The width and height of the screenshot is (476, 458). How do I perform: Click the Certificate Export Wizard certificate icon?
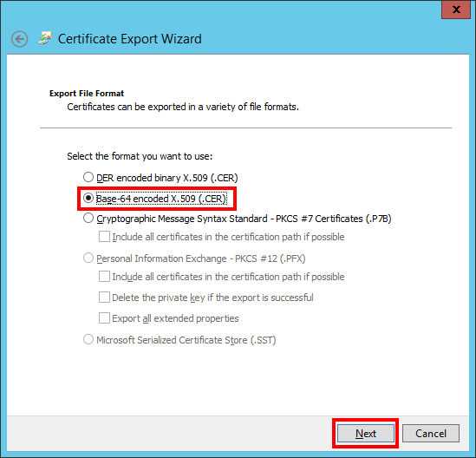pos(45,38)
